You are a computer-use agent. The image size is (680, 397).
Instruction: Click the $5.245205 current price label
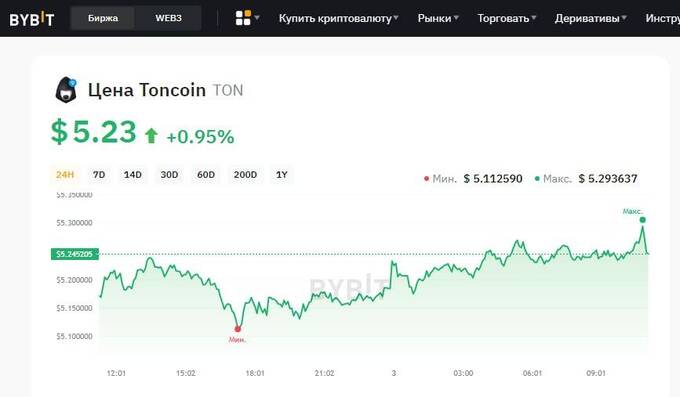(x=75, y=254)
